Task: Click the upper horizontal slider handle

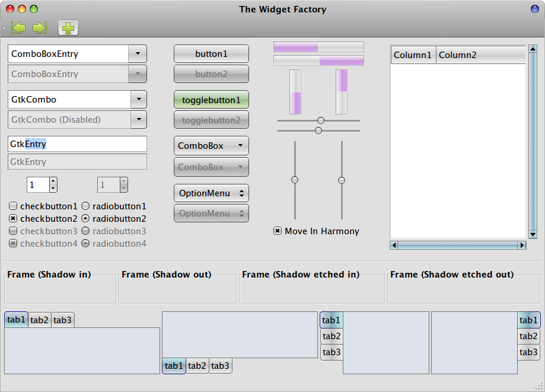Action: (321, 120)
